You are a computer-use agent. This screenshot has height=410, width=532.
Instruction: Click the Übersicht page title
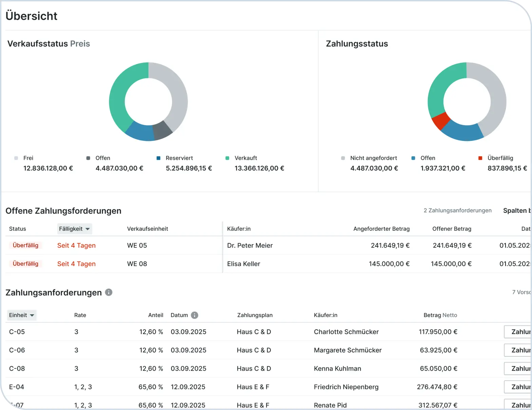click(31, 16)
